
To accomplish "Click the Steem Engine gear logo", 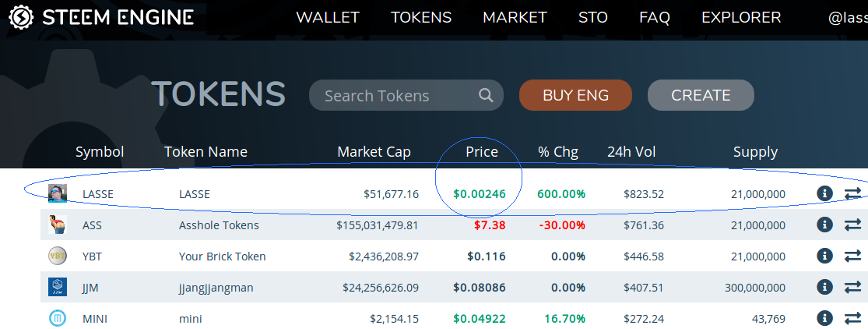I will tap(21, 17).
